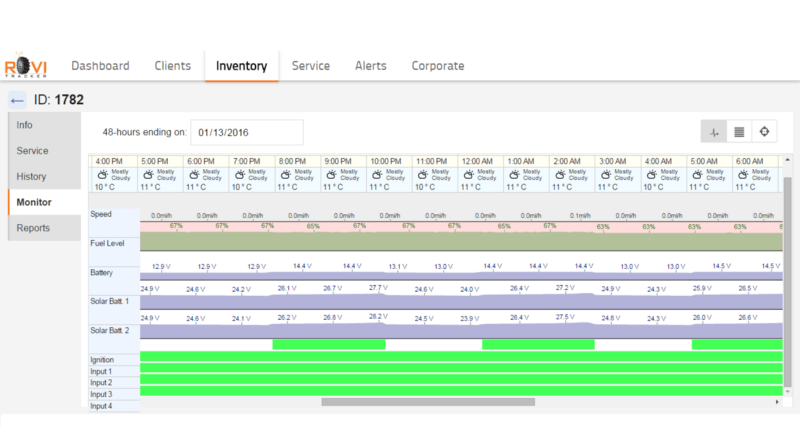Open the Dashboard tab

point(101,66)
